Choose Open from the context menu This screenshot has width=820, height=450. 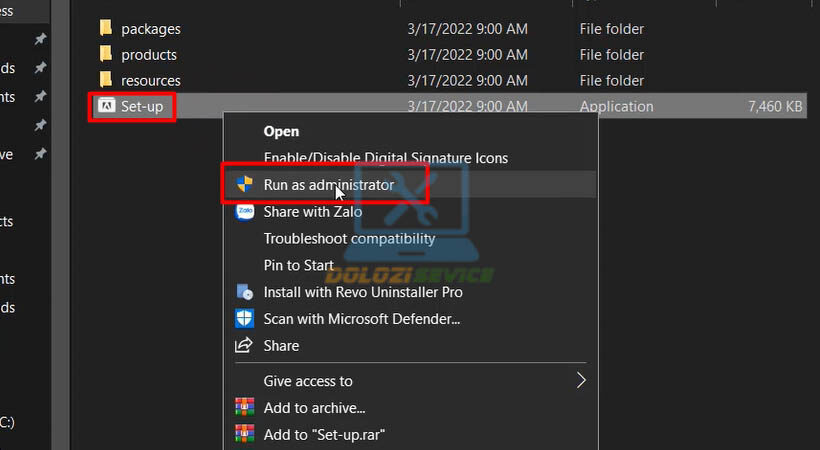[281, 131]
